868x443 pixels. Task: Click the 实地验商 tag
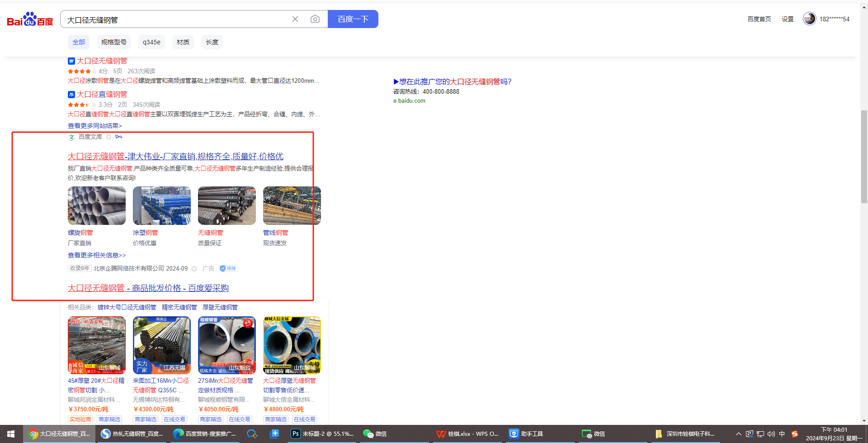point(80,419)
